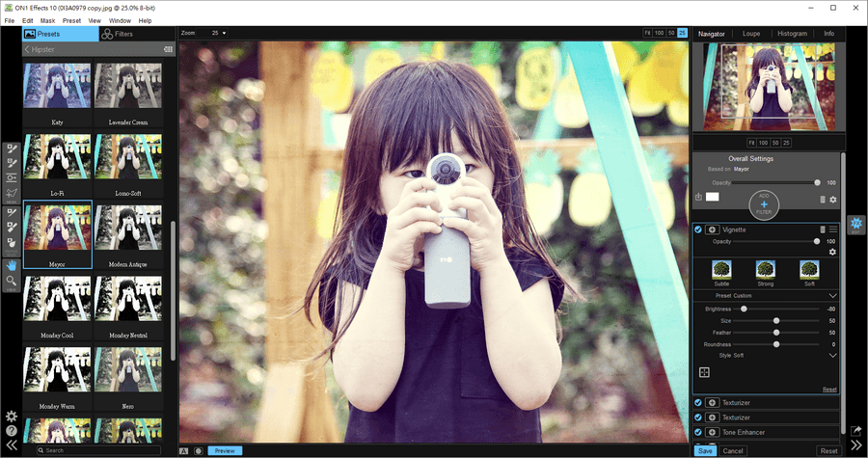Click the Edit module icon
The image size is (868, 458).
point(856,224)
